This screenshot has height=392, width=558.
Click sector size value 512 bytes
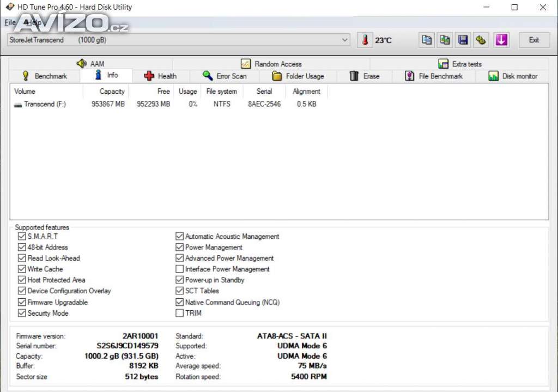[x=142, y=377]
